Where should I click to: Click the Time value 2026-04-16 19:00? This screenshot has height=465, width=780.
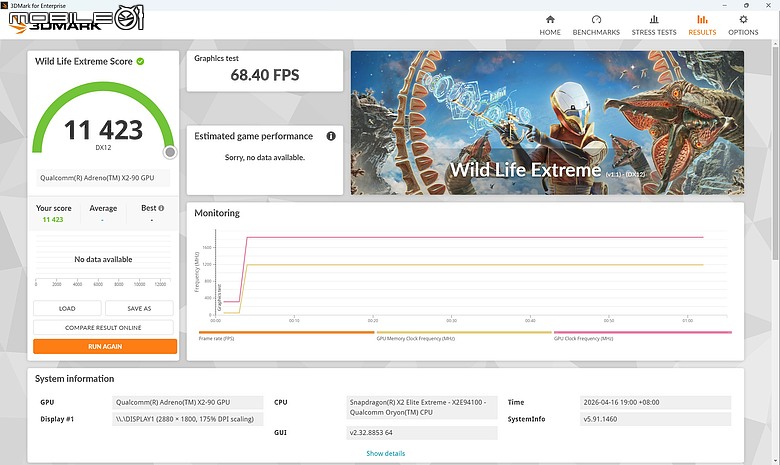click(x=656, y=402)
